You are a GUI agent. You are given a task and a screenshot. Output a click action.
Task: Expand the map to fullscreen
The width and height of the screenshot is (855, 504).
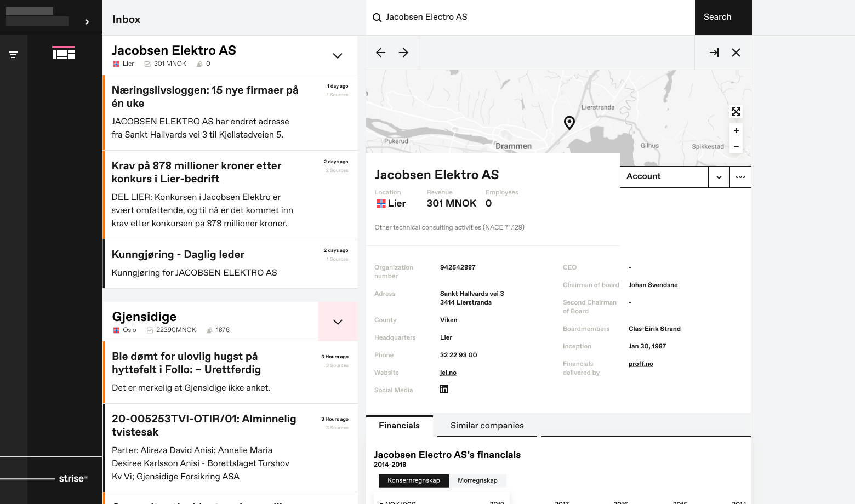tap(736, 112)
